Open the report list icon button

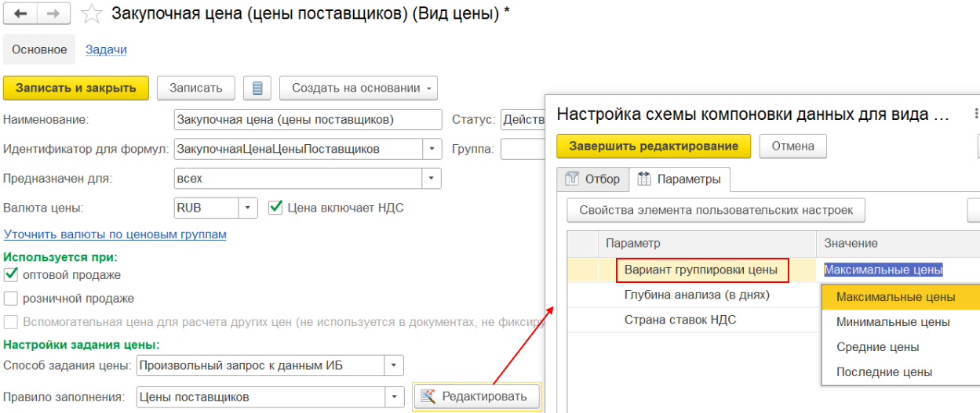257,88
